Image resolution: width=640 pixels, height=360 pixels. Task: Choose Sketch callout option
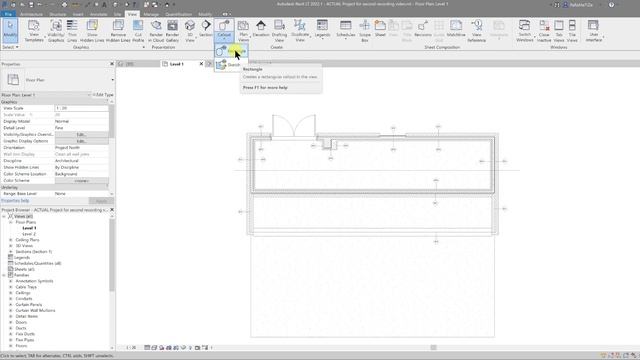pyautogui.click(x=229, y=64)
